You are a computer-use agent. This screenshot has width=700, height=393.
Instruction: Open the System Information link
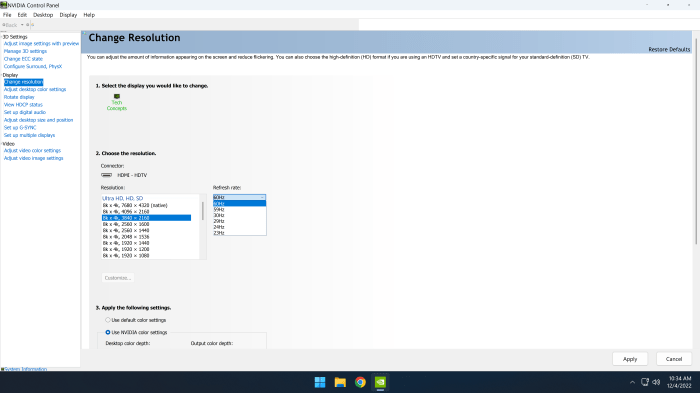[x=25, y=369]
